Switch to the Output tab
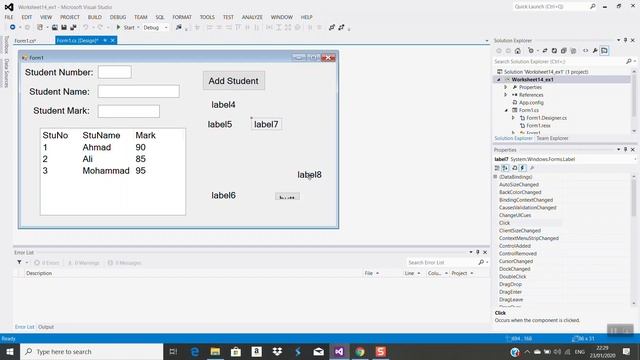This screenshot has height=360, width=640. click(x=46, y=327)
